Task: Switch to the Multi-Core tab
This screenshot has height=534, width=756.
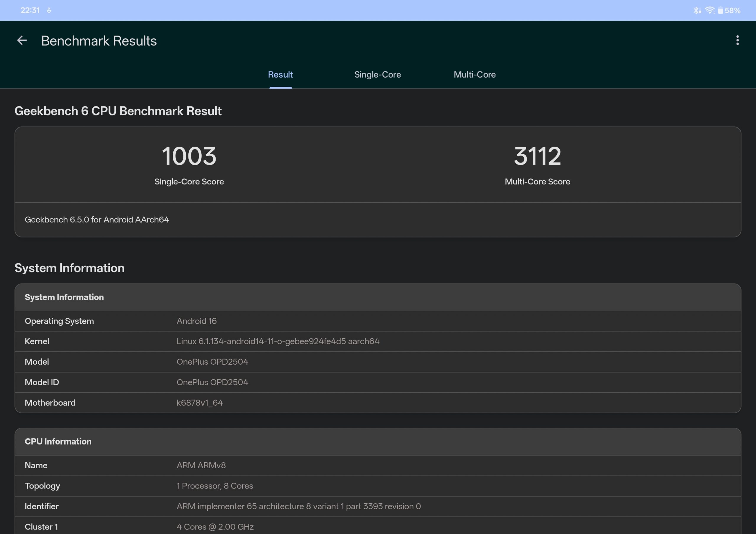Action: tap(475, 75)
